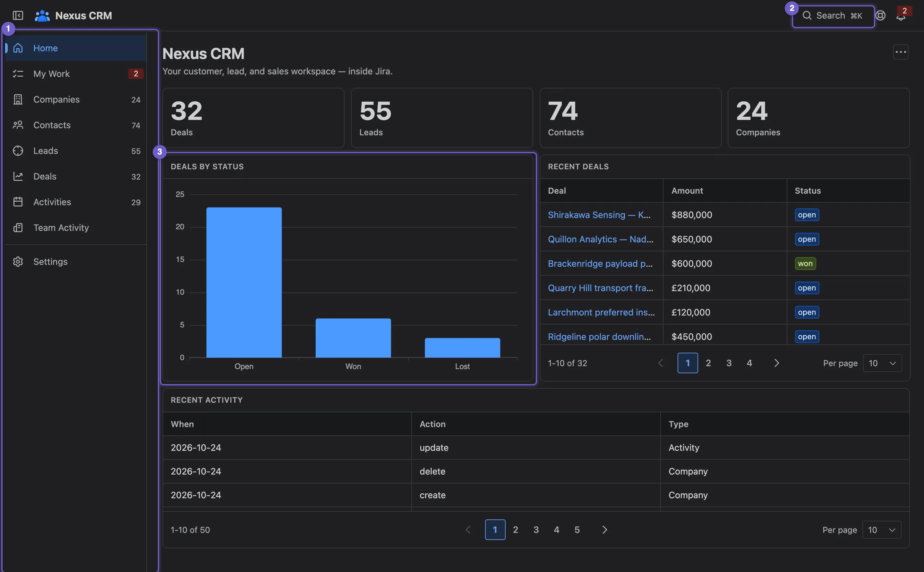The height and width of the screenshot is (572, 924).
Task: Select page 1 of Recent Deals
Action: coord(688,363)
